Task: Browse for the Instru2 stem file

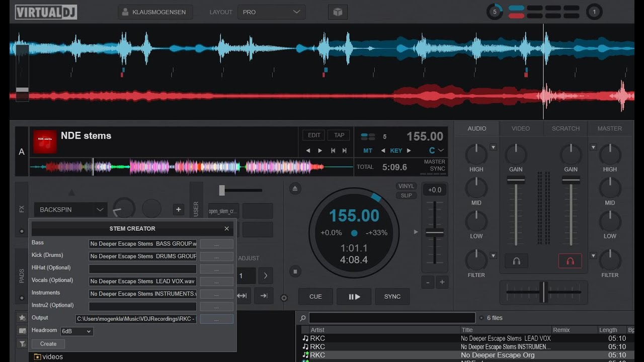Action: point(216,307)
